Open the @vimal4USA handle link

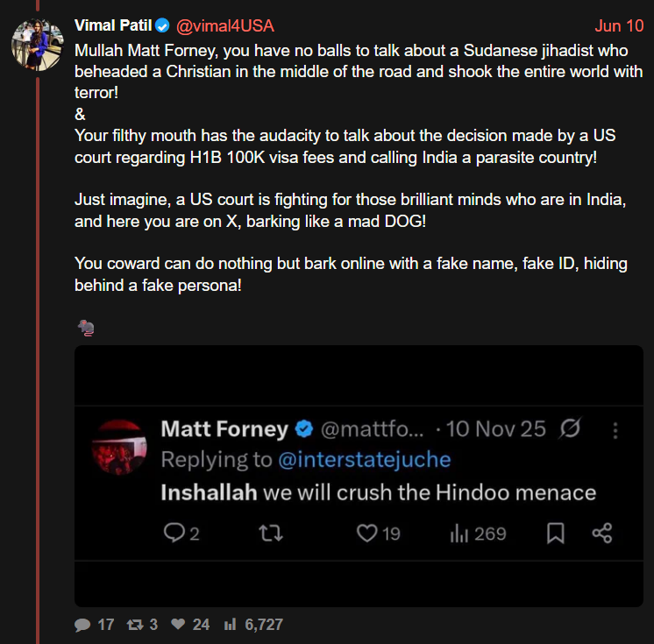pos(225,25)
